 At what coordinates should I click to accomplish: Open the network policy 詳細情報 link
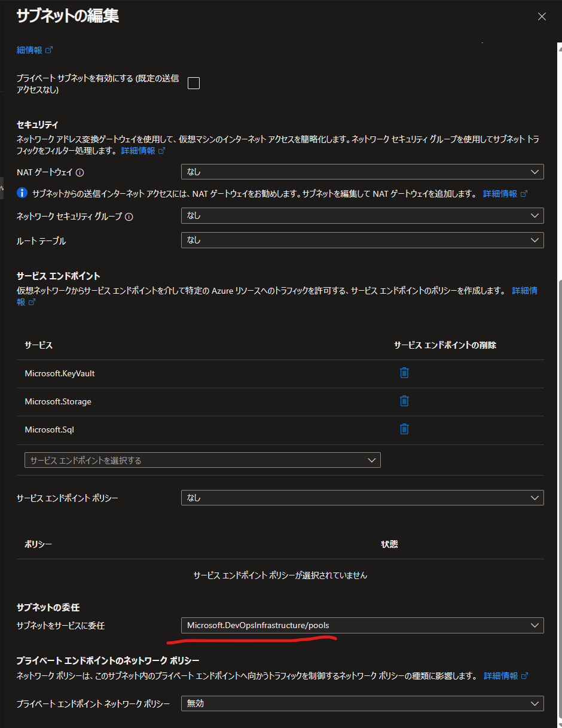506,676
